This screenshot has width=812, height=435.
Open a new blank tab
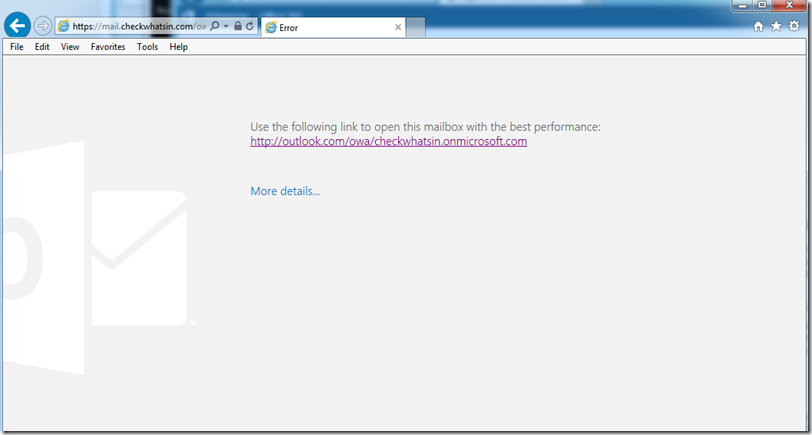415,27
